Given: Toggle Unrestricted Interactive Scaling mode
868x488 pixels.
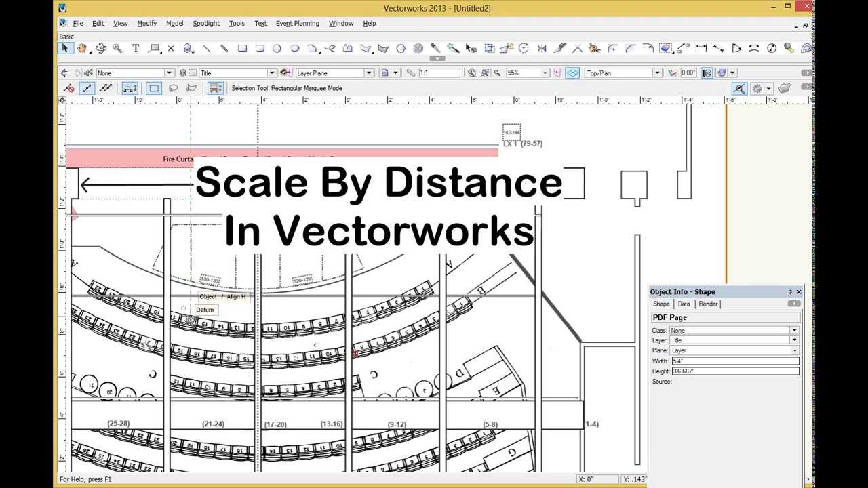Looking at the screenshot, I should coord(105,88).
